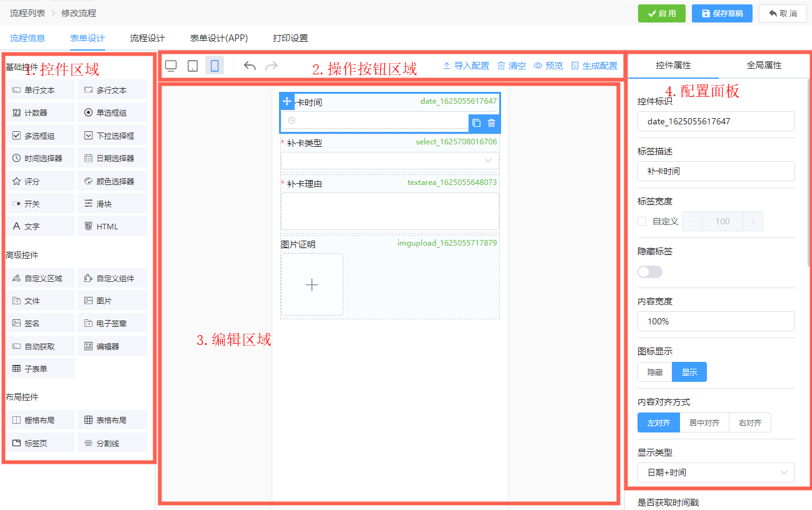The width and height of the screenshot is (812, 510).
Task: Copy the selected 补卡时间 field
Action: coord(476,123)
